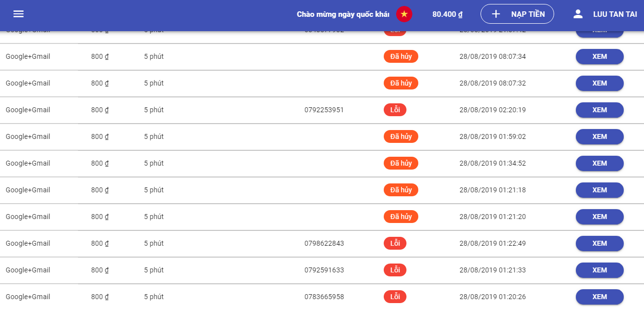Click the Vietnam flag icon
This screenshot has height=310, width=644.
[404, 14]
